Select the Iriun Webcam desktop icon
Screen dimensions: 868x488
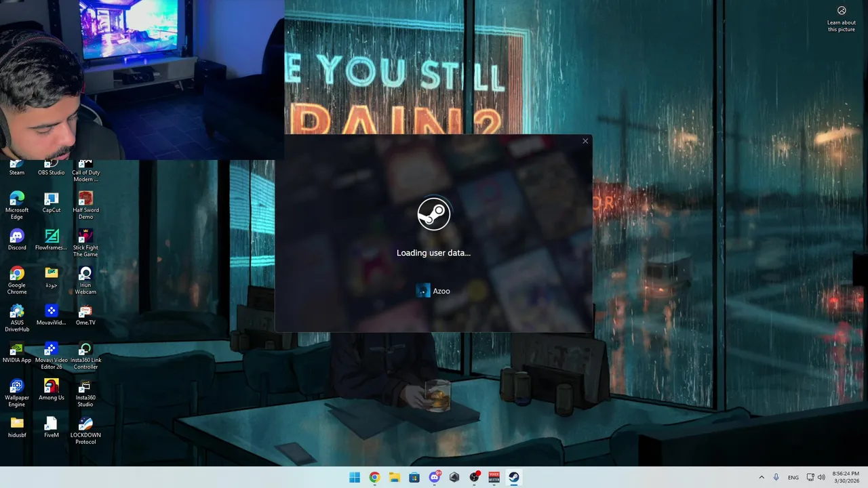[x=85, y=280]
